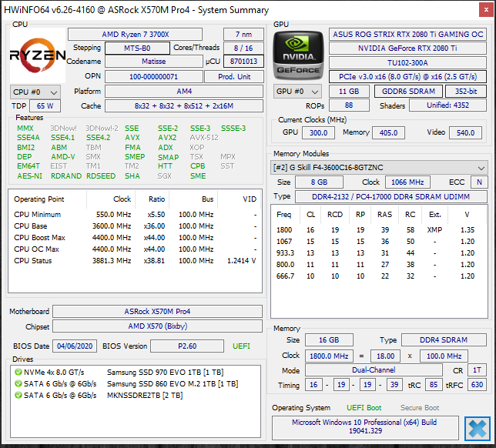The width and height of the screenshot is (496, 448).
Task: Click the Dual-Channel mode field
Action: 374,370
